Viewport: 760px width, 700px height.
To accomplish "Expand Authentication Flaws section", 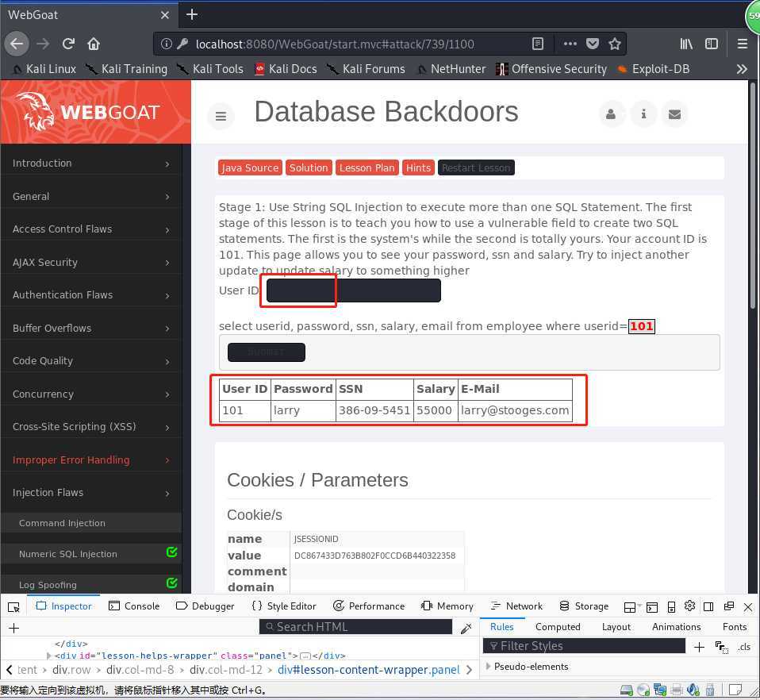I will [91, 295].
